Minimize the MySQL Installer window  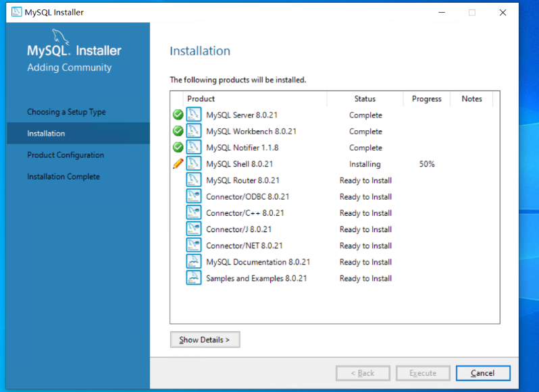(442, 12)
